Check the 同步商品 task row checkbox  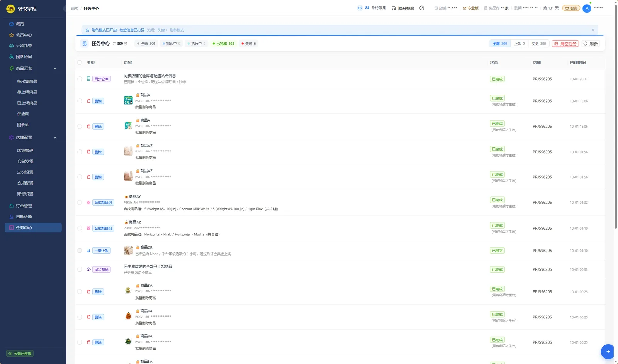point(80,269)
